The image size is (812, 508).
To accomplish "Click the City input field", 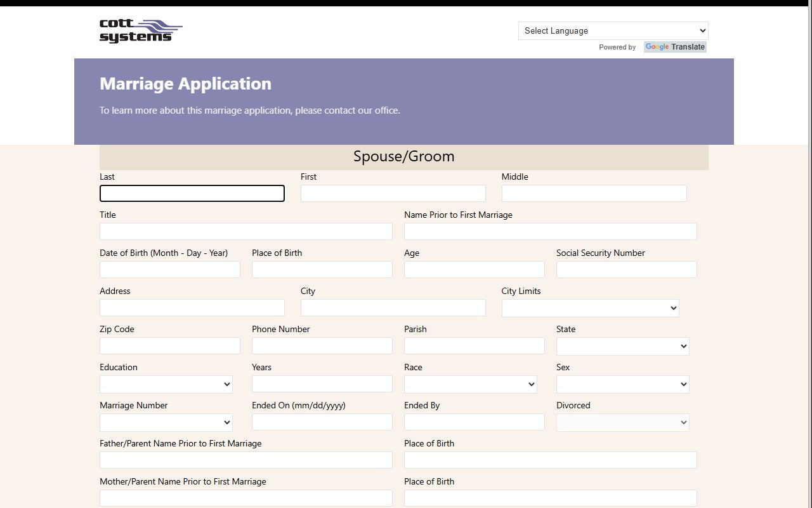I will 393,307.
